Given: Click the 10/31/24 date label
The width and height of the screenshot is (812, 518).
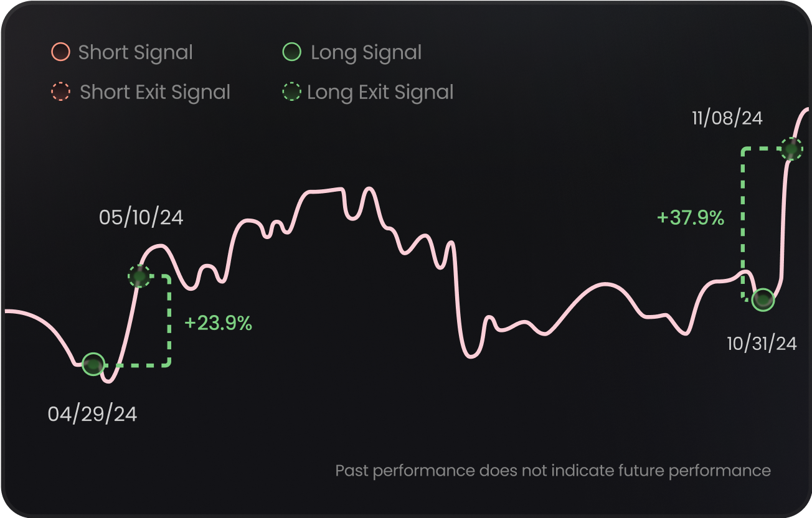Looking at the screenshot, I should click(x=762, y=343).
